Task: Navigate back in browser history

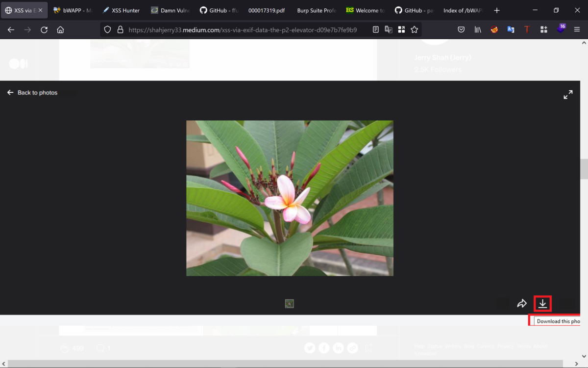Action: (11, 30)
